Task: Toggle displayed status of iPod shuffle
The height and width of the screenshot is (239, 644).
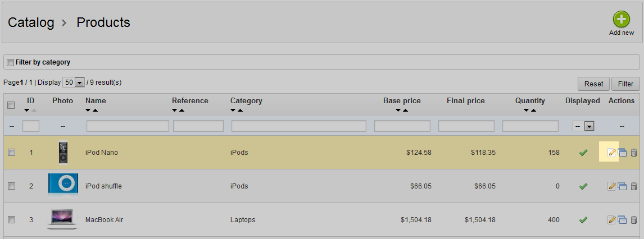Action: point(583,186)
